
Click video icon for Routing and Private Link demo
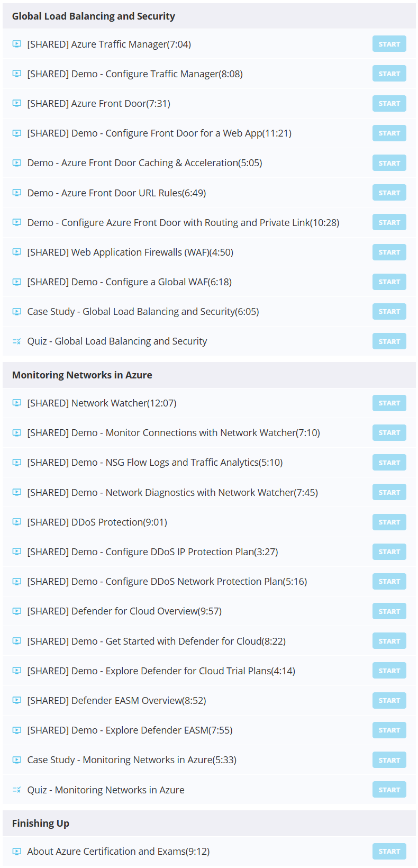coord(17,222)
